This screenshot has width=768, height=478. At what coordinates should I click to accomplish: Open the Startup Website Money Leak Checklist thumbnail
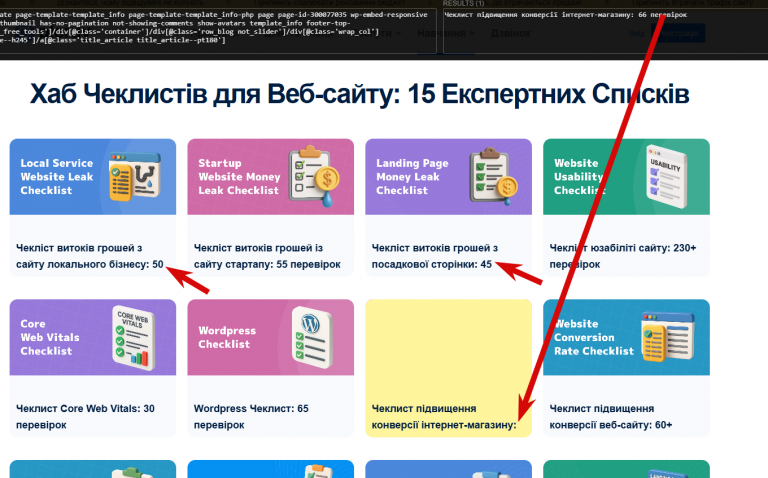pos(270,177)
